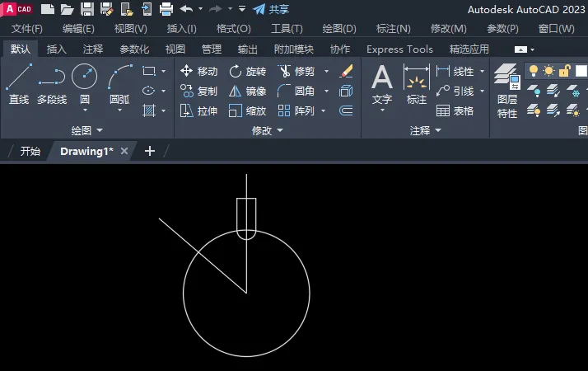Activate the Move (移动) command
This screenshot has width=588, height=371.
198,71
